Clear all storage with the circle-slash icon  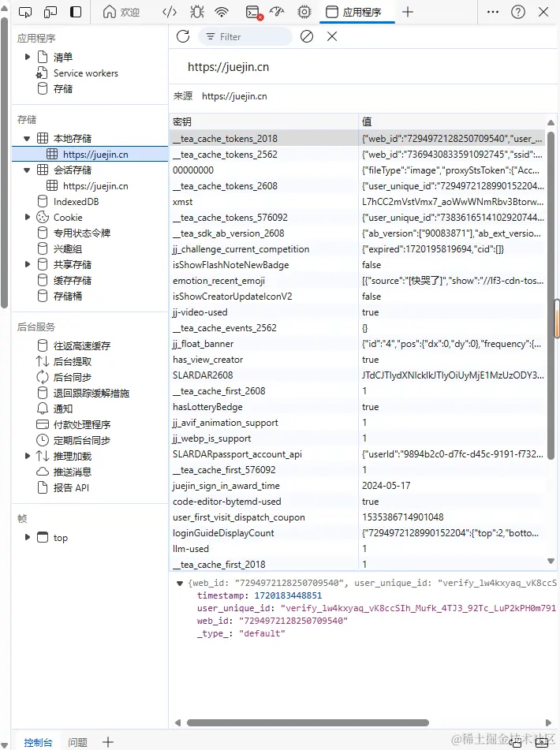coord(307,36)
